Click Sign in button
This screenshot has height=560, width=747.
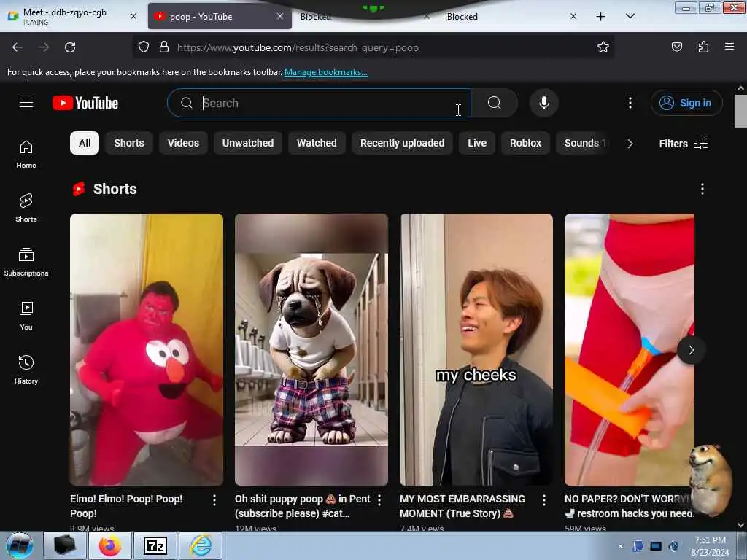686,103
